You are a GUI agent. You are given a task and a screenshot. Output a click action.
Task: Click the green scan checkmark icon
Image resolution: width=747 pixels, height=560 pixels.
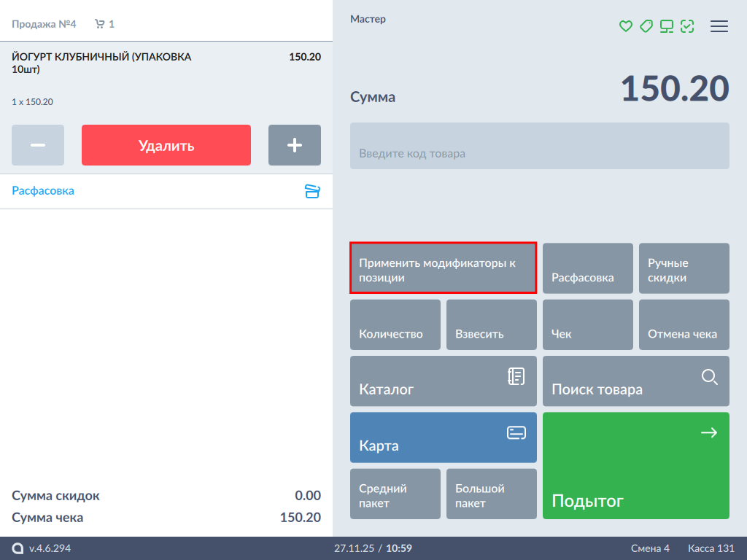686,26
